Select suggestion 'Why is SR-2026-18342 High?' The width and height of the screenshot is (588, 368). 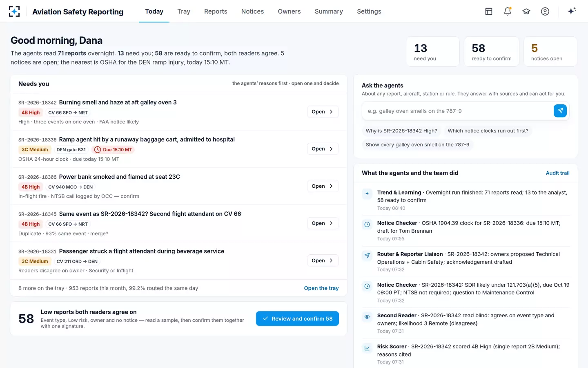tap(401, 131)
